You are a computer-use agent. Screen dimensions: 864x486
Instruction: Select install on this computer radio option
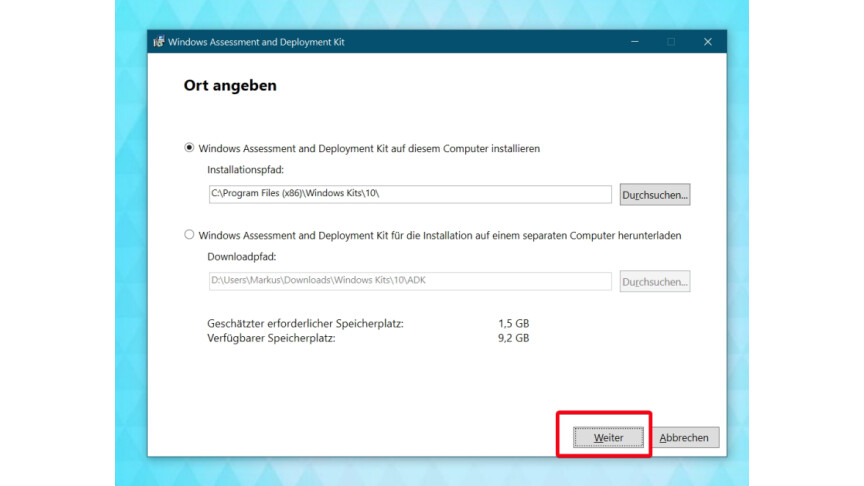click(189, 148)
